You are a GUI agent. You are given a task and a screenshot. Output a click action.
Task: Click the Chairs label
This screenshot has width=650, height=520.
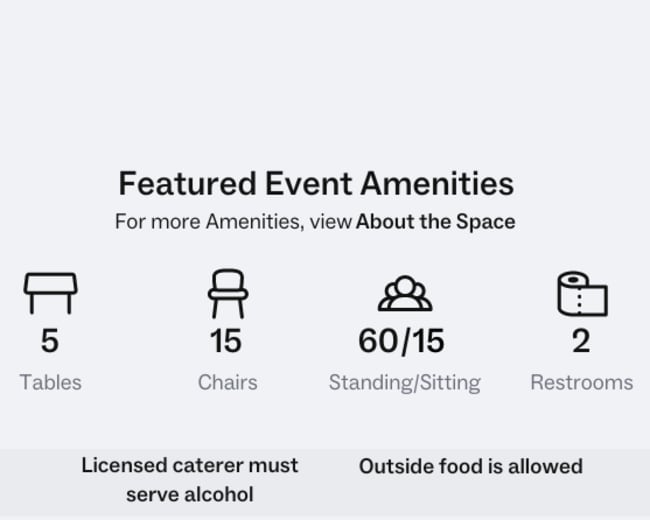tap(228, 382)
